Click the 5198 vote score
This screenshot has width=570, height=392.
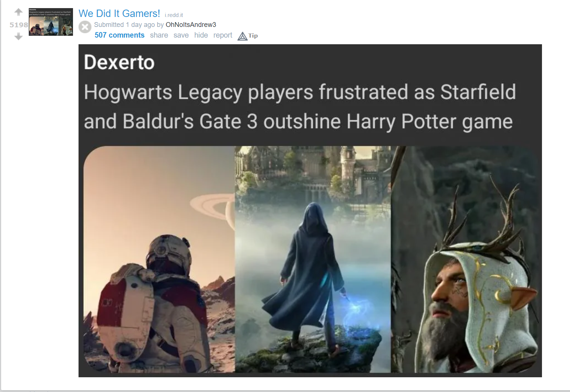[x=19, y=25]
